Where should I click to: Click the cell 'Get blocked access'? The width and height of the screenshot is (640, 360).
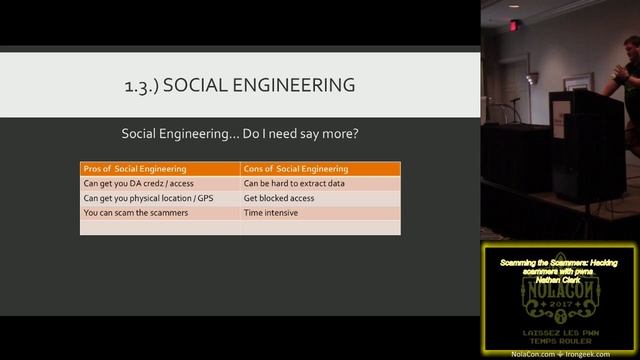tap(320, 198)
